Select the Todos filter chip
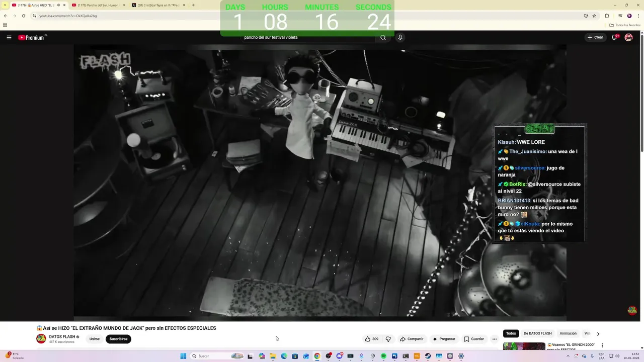The height and width of the screenshot is (362, 644). pyautogui.click(x=511, y=333)
